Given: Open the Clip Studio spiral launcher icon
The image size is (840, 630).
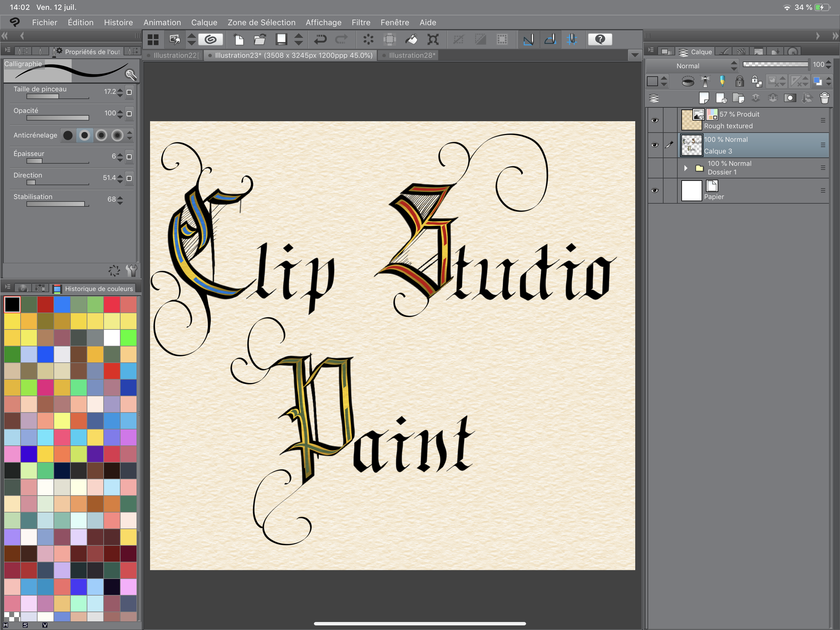Looking at the screenshot, I should click(211, 39).
